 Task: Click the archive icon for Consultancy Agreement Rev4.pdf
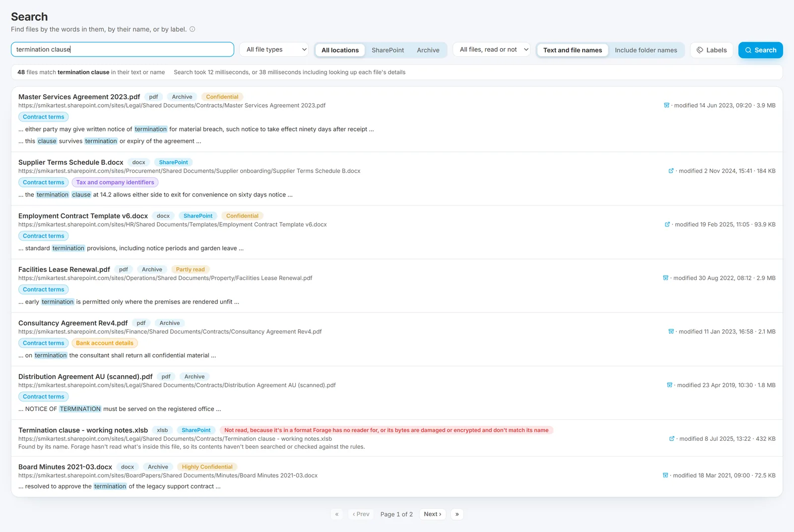coord(671,332)
